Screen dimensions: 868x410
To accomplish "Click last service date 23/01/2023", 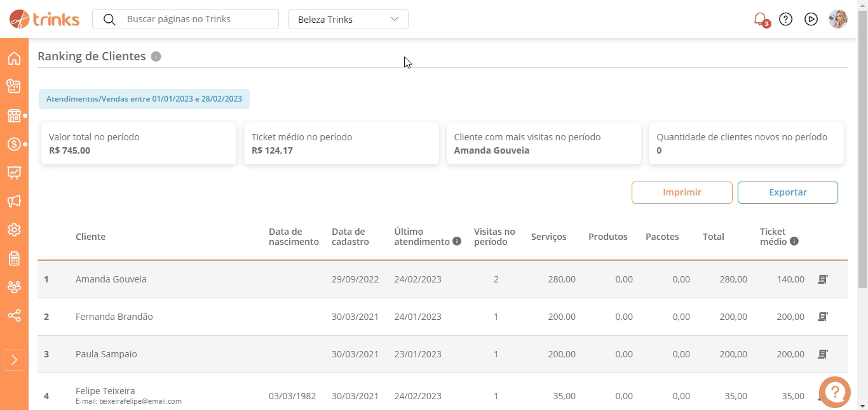I will pos(418,354).
